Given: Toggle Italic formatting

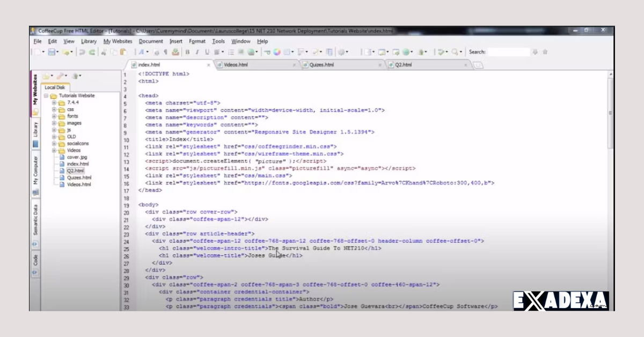Looking at the screenshot, I should tap(196, 52).
